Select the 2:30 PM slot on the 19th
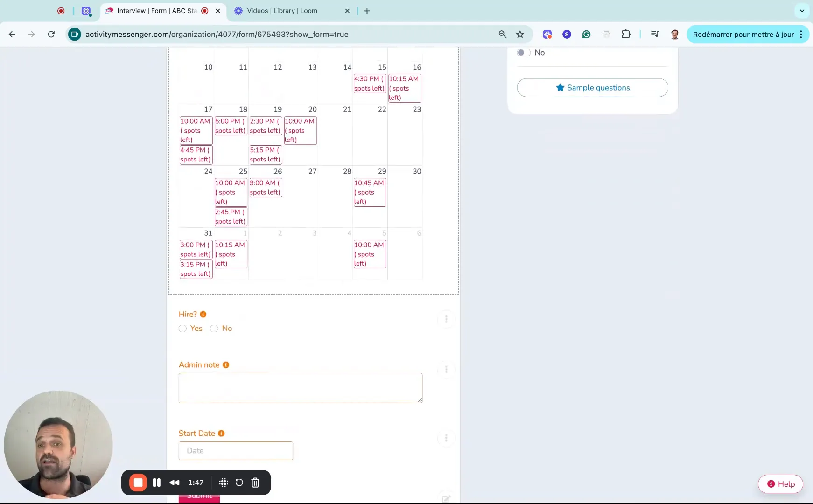The image size is (813, 504). [x=266, y=126]
